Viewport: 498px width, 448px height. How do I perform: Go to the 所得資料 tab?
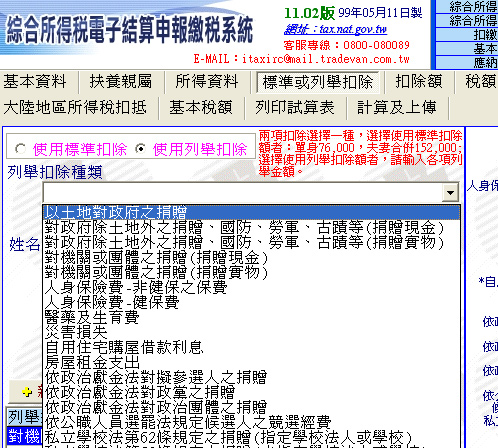(207, 82)
